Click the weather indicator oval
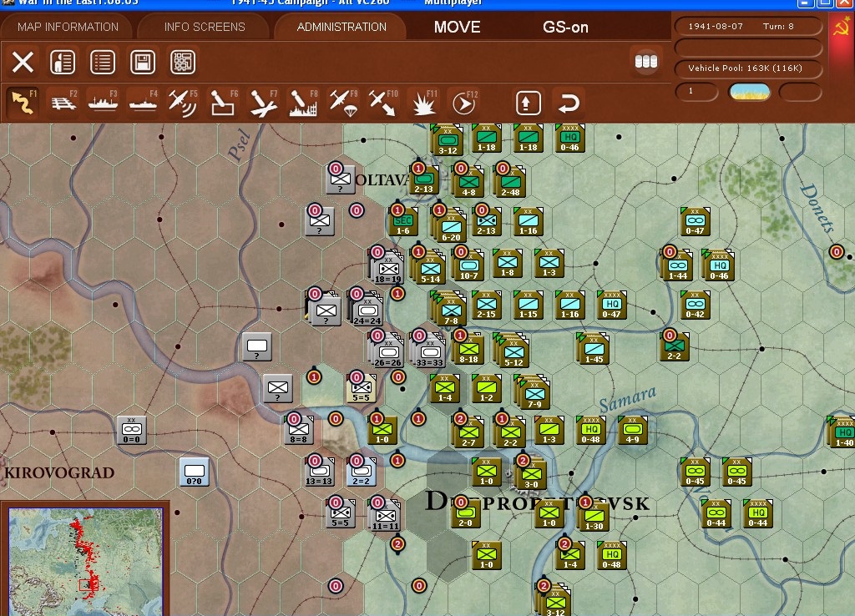Screen dimensions: 855x616 [x=750, y=92]
